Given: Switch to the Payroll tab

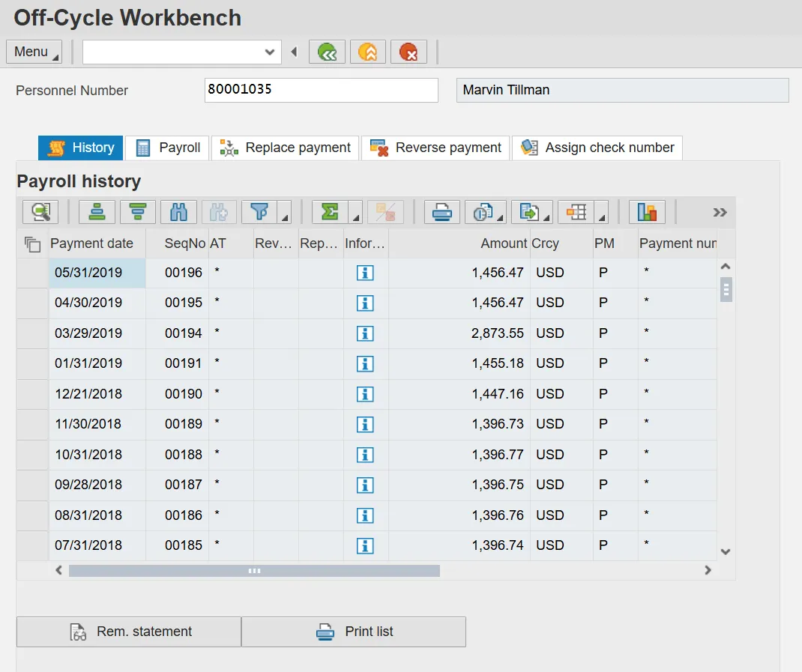Looking at the screenshot, I should (168, 148).
